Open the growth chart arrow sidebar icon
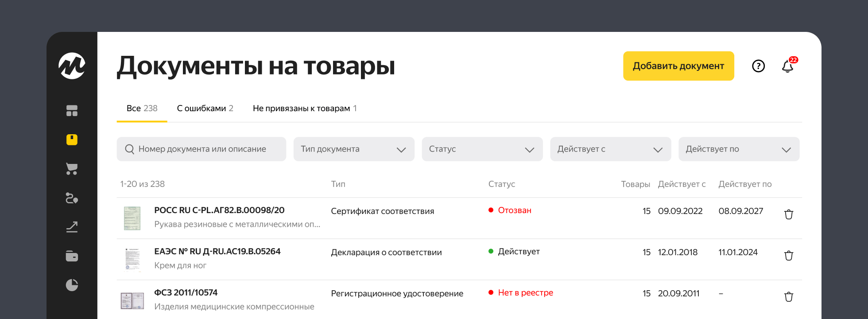868x319 pixels. coord(72,227)
